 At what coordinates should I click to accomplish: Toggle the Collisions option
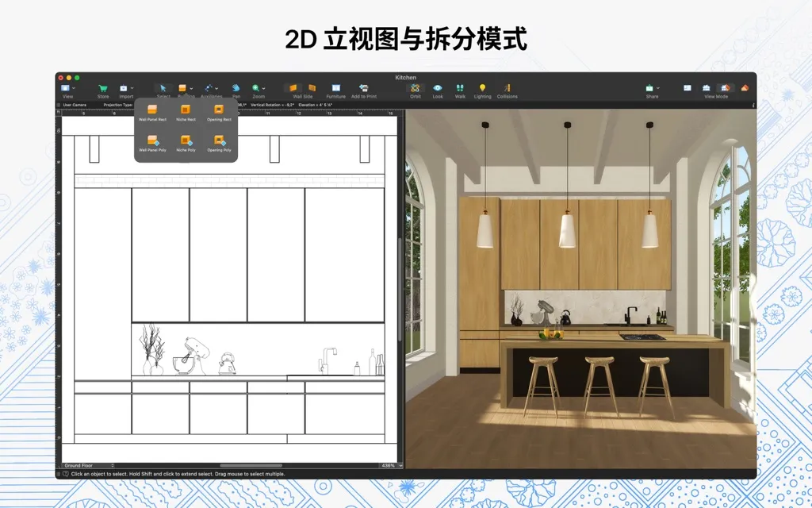point(507,88)
